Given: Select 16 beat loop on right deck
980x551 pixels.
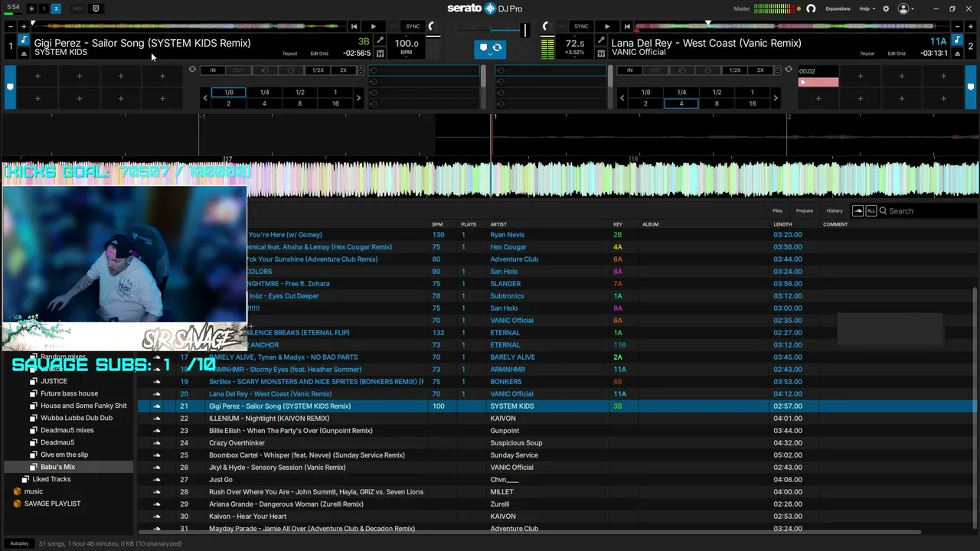Looking at the screenshot, I should coord(752,103).
